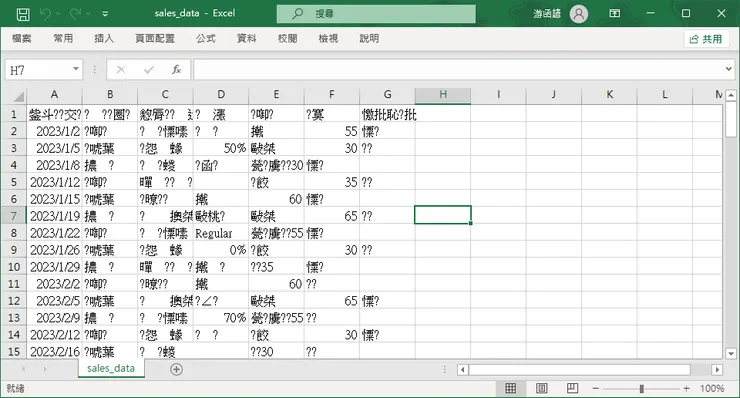Select row 12 header
This screenshot has height=398, width=740.
pyautogui.click(x=14, y=301)
